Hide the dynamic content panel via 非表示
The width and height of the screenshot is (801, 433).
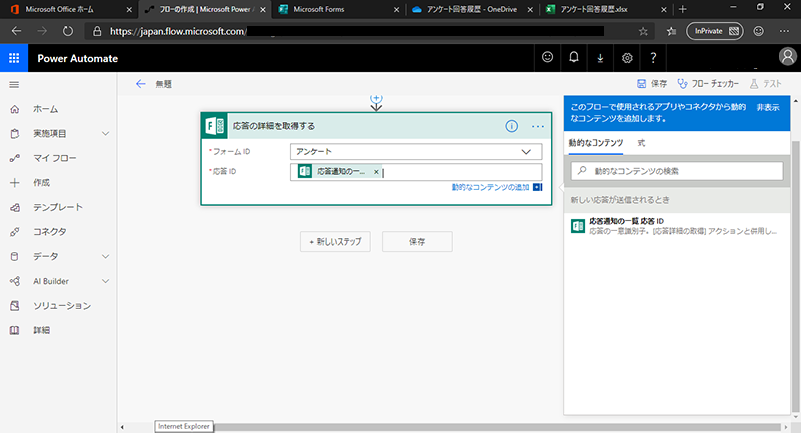[768, 107]
